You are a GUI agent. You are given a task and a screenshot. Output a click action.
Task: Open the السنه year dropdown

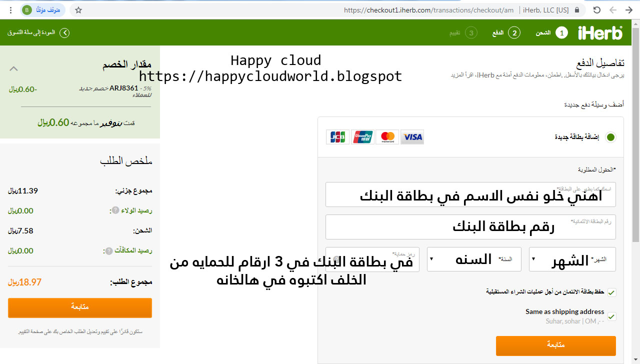(x=474, y=259)
